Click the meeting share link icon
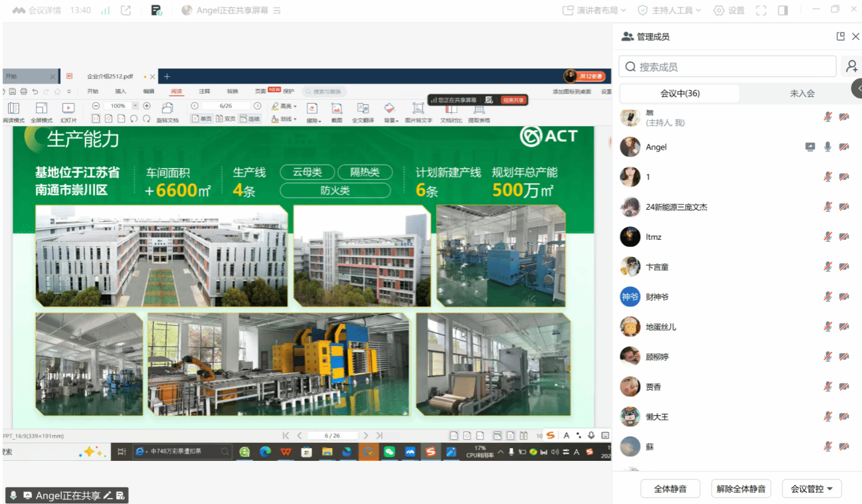Screen dimensions: 862x504 pyautogui.click(x=126, y=11)
